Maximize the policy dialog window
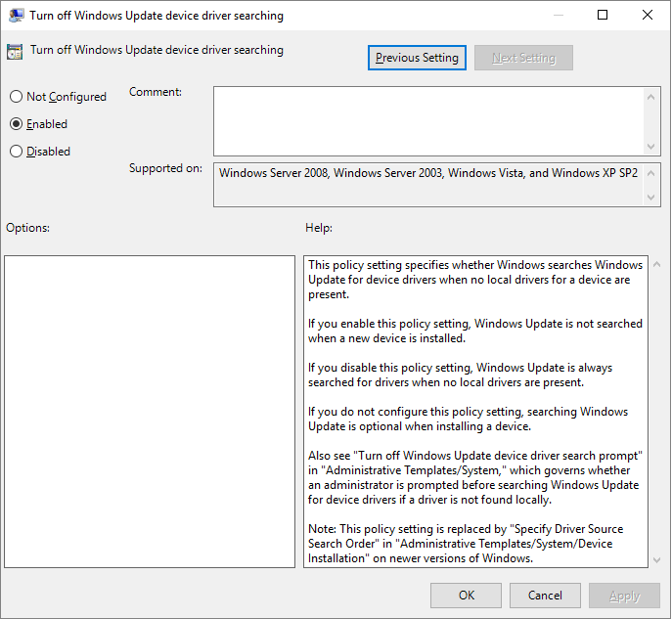This screenshot has width=672, height=619. pyautogui.click(x=603, y=15)
